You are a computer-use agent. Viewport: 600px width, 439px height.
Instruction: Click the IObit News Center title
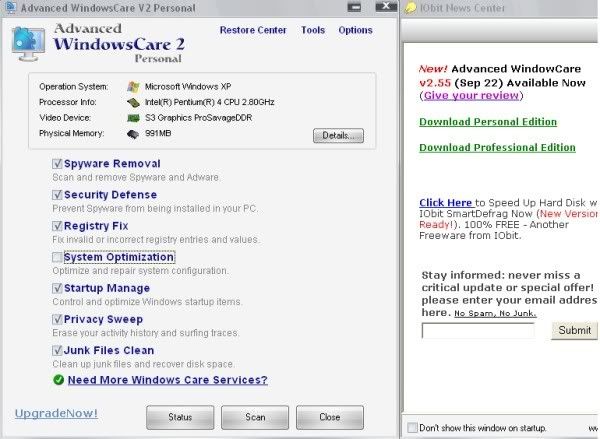462,8
